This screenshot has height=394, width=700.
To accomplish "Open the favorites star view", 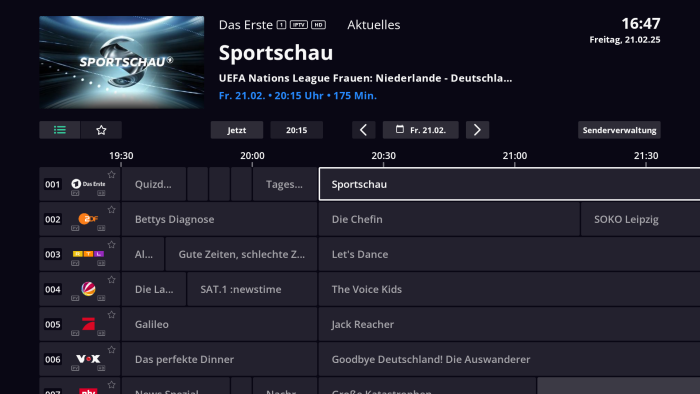I will [101, 130].
